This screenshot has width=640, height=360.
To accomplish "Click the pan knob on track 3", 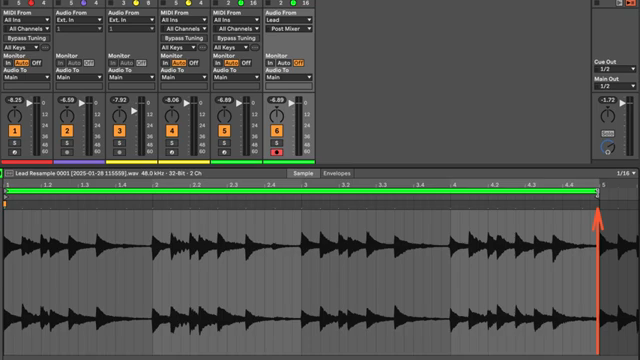I will [x=119, y=116].
